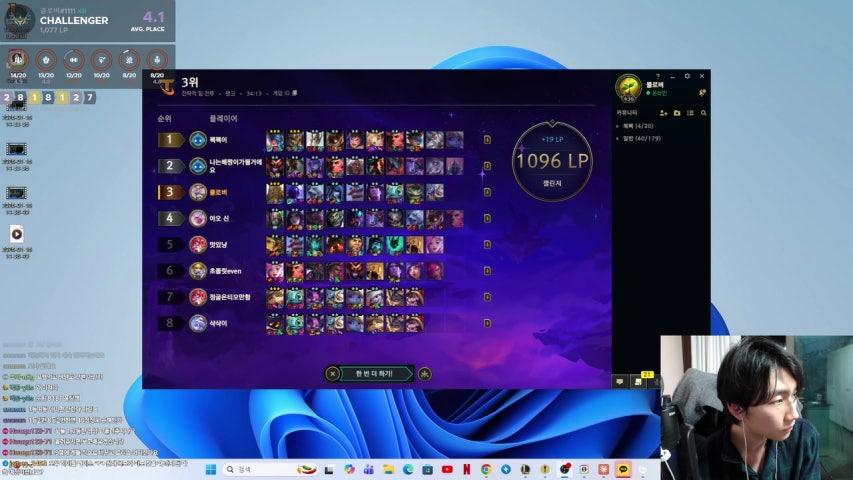Open match details icon for rank 1 row

point(487,140)
